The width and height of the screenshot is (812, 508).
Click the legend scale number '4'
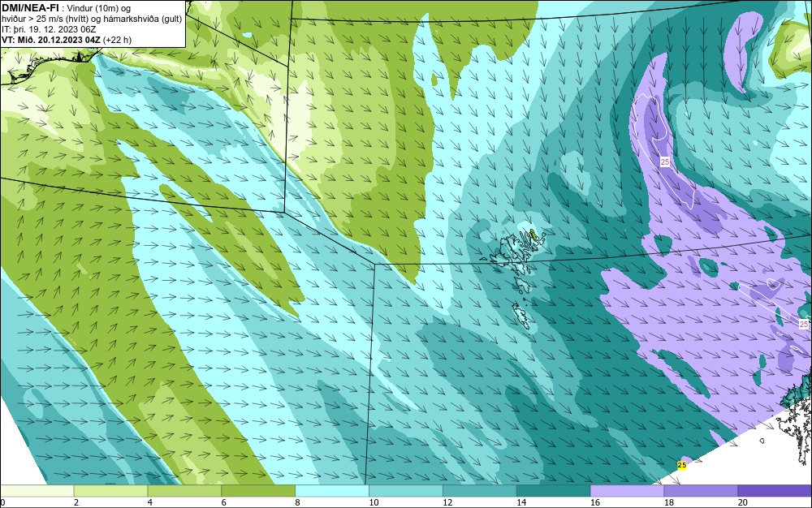(x=149, y=502)
